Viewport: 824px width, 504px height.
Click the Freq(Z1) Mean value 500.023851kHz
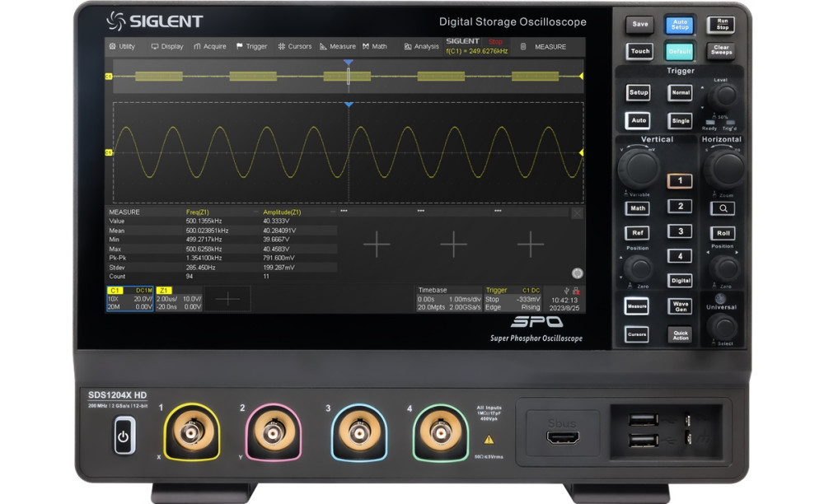207,231
